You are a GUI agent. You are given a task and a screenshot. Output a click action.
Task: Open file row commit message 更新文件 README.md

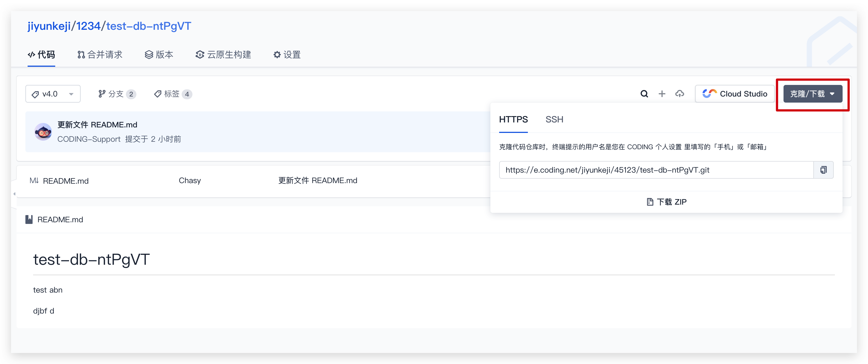point(317,181)
